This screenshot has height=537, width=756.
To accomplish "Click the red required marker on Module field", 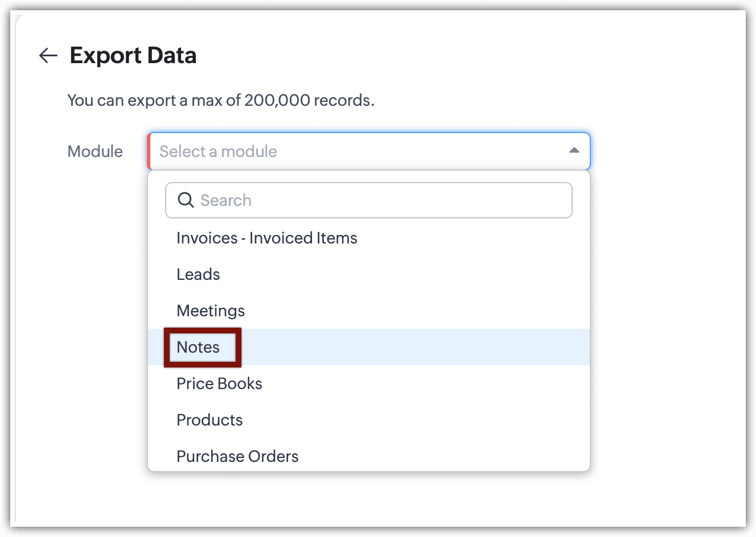I will click(149, 151).
